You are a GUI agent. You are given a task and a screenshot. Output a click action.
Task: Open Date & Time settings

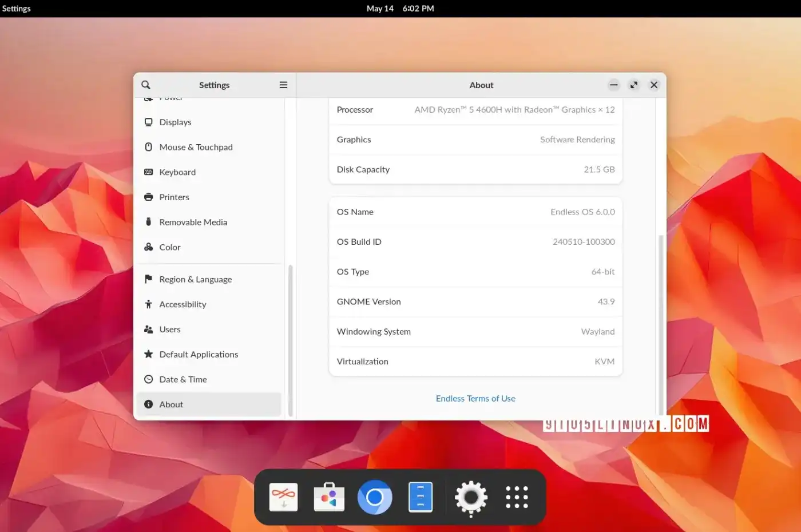[209, 379]
